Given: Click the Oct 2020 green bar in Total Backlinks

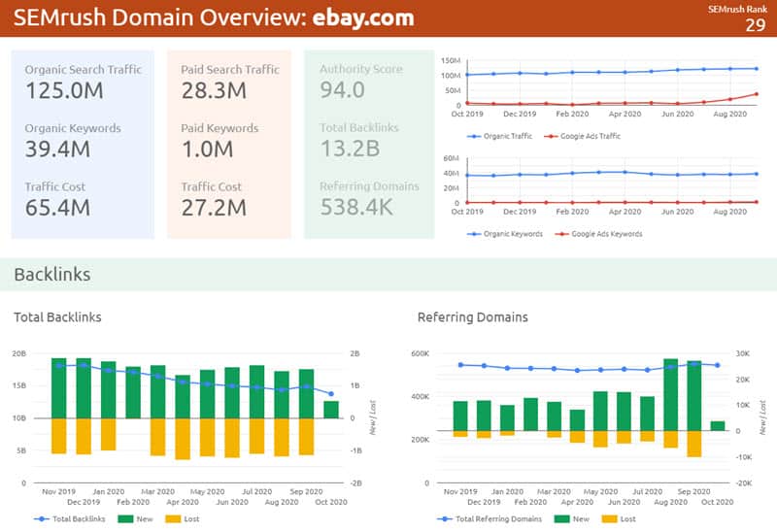Looking at the screenshot, I should point(331,410).
